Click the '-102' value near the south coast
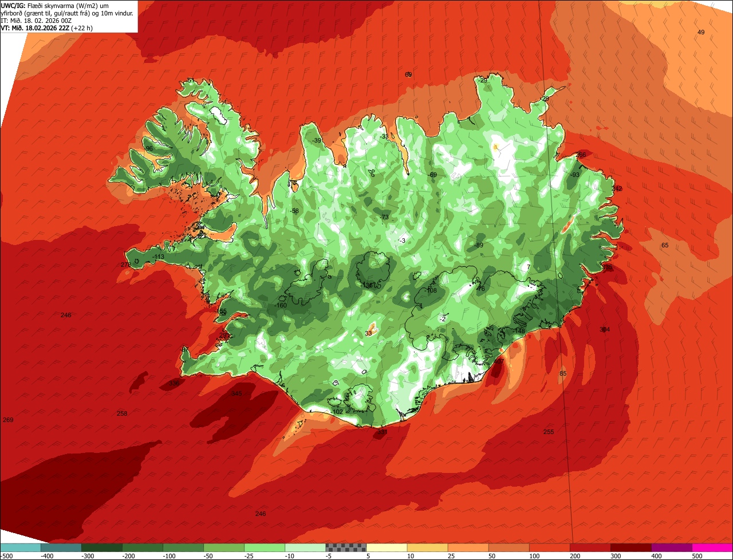733x560 pixels. (x=337, y=412)
